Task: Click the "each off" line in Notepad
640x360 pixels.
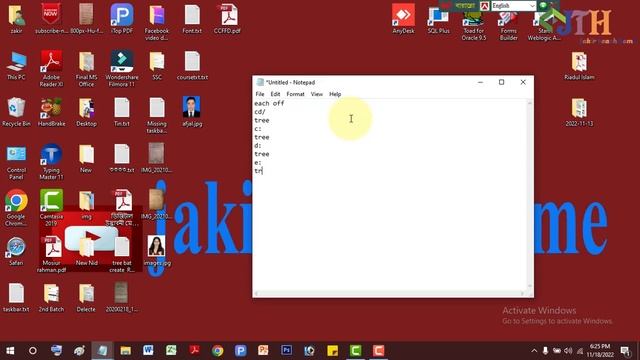Action: (269, 103)
